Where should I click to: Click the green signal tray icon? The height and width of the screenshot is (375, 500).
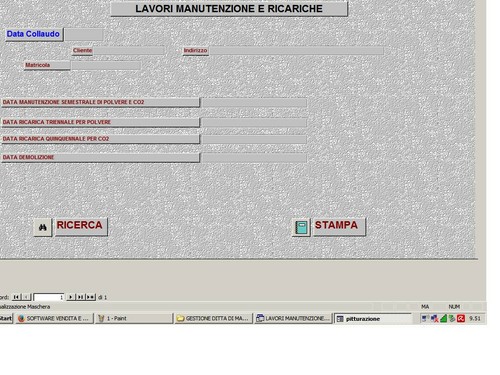[x=443, y=319]
